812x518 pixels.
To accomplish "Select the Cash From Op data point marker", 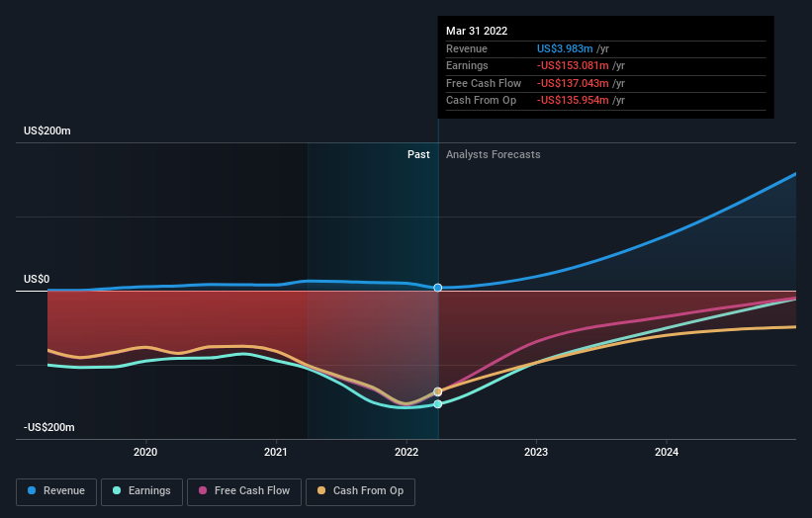I will (438, 391).
